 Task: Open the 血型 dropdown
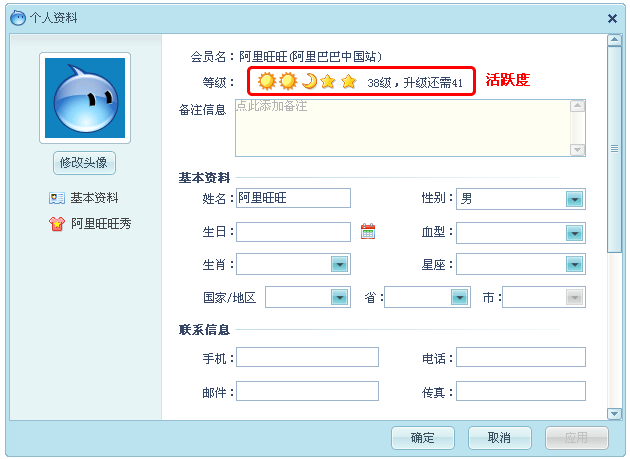click(x=521, y=233)
